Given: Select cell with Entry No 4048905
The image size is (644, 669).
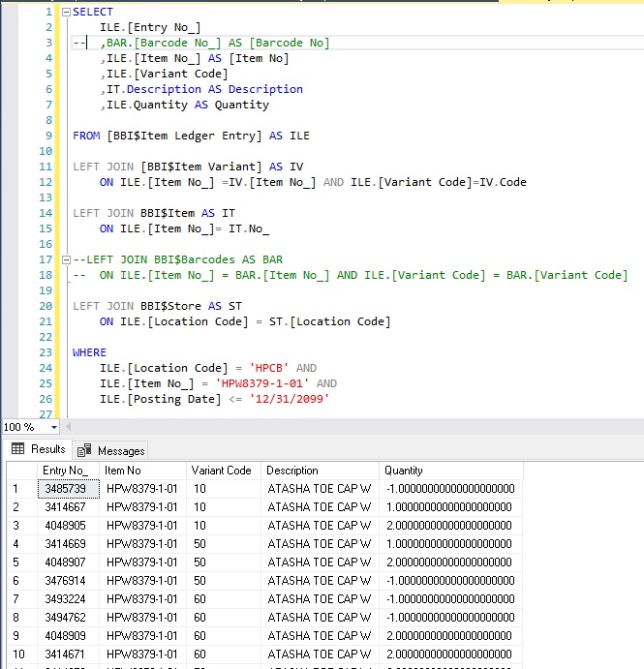Looking at the screenshot, I should click(x=69, y=525).
